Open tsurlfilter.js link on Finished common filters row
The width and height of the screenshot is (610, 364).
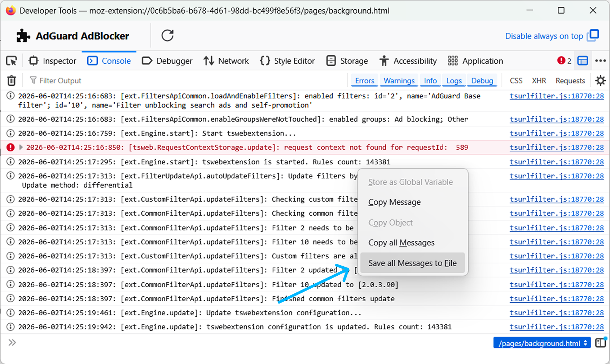pos(557,299)
